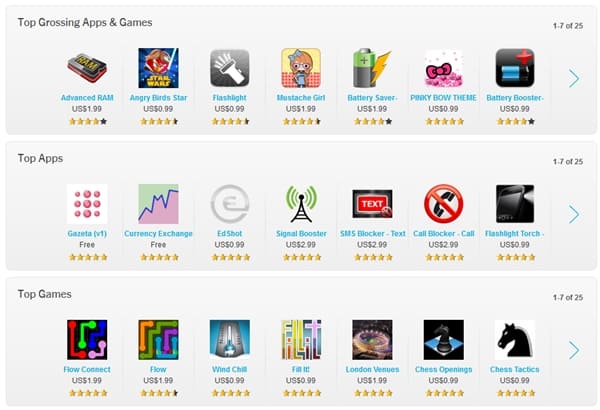Click the SMS Blocker text icon
This screenshot has height=410, width=600.
(372, 204)
